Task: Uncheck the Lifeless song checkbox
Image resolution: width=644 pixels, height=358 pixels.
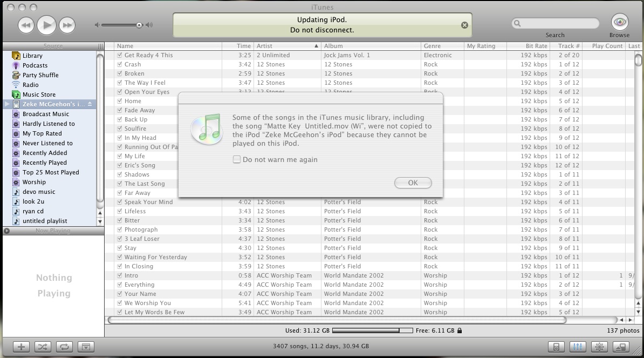Action: 120,211
